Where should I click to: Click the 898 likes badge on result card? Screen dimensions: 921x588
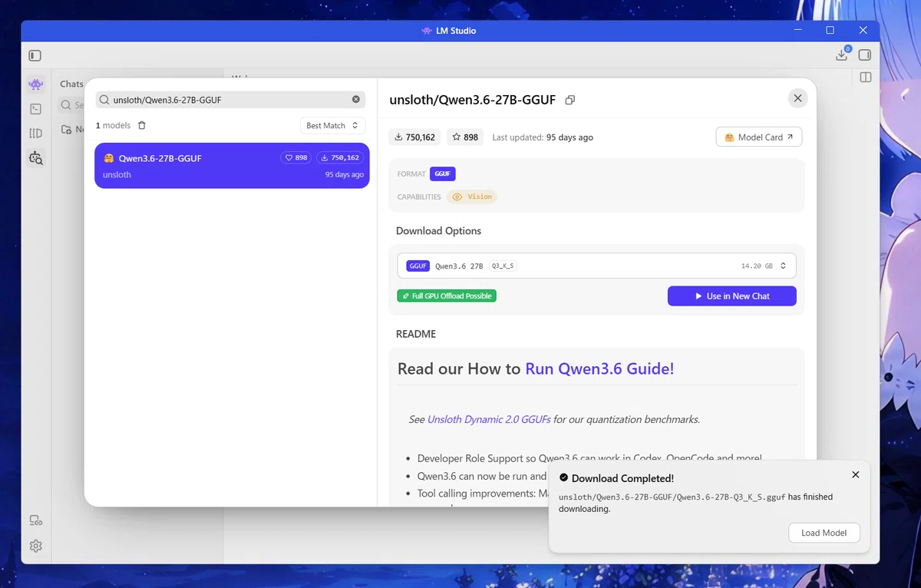[x=295, y=157]
